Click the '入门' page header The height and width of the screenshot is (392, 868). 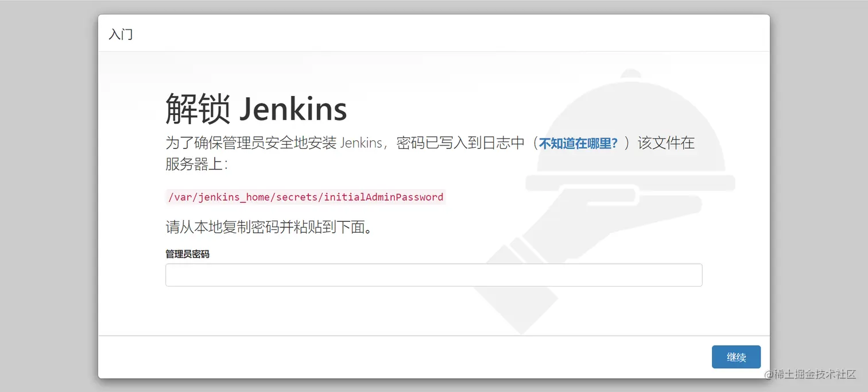121,34
